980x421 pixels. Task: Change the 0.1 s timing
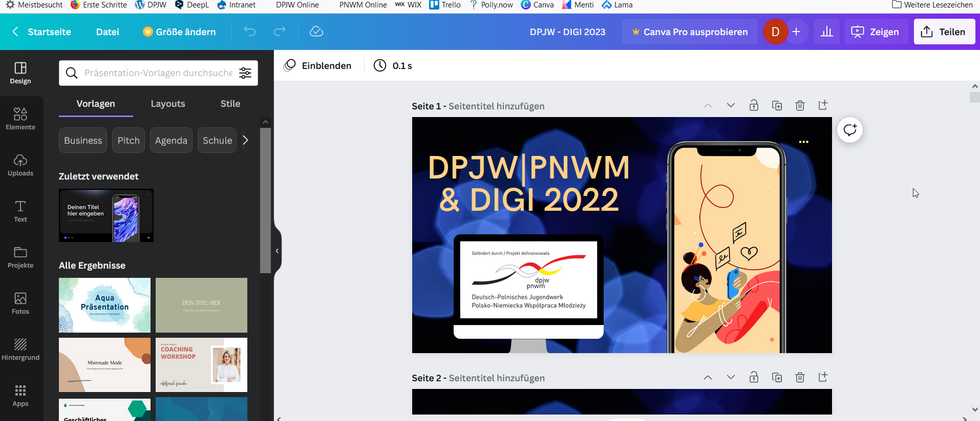(392, 66)
